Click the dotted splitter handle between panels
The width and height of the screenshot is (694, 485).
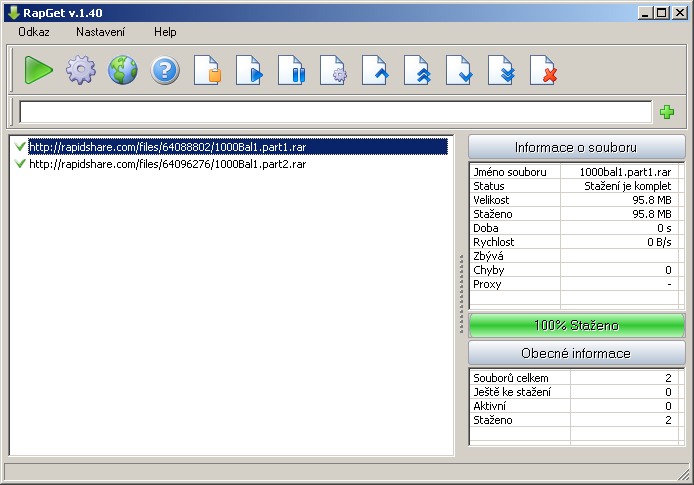pos(461,294)
